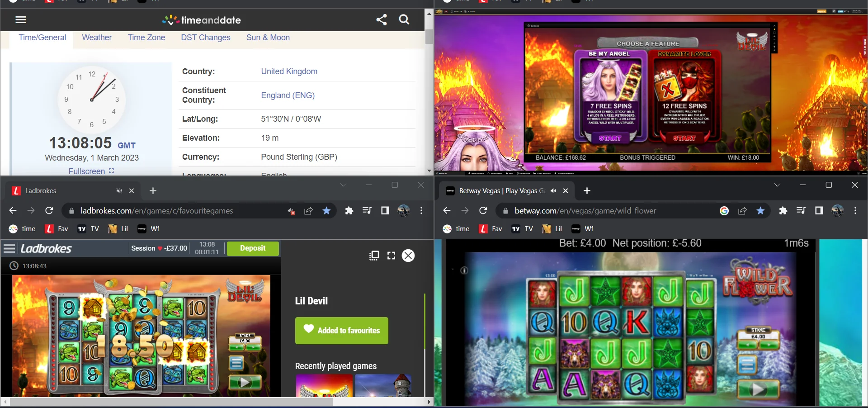Close the Betway Vegas tab
This screenshot has height=408, width=868.
click(566, 191)
